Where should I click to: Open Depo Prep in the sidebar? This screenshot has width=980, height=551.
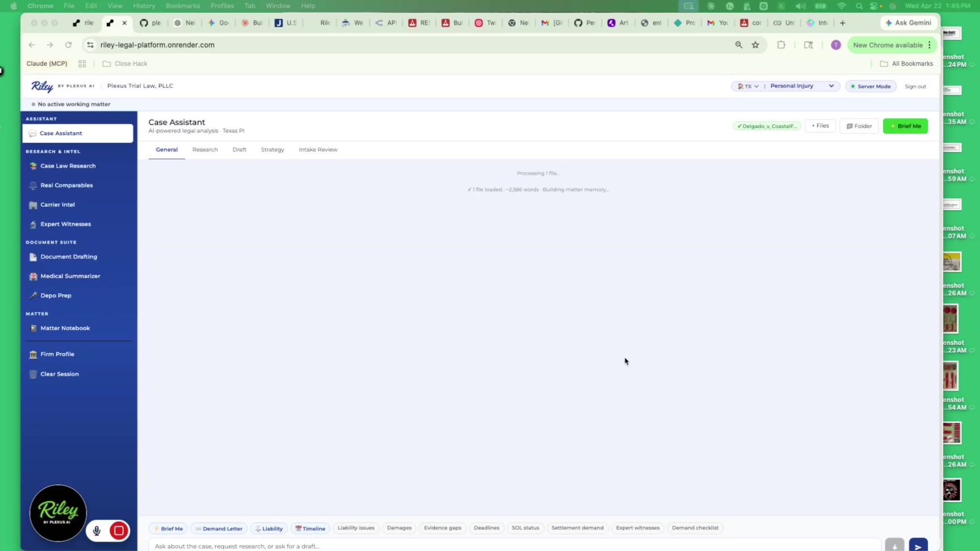click(56, 295)
